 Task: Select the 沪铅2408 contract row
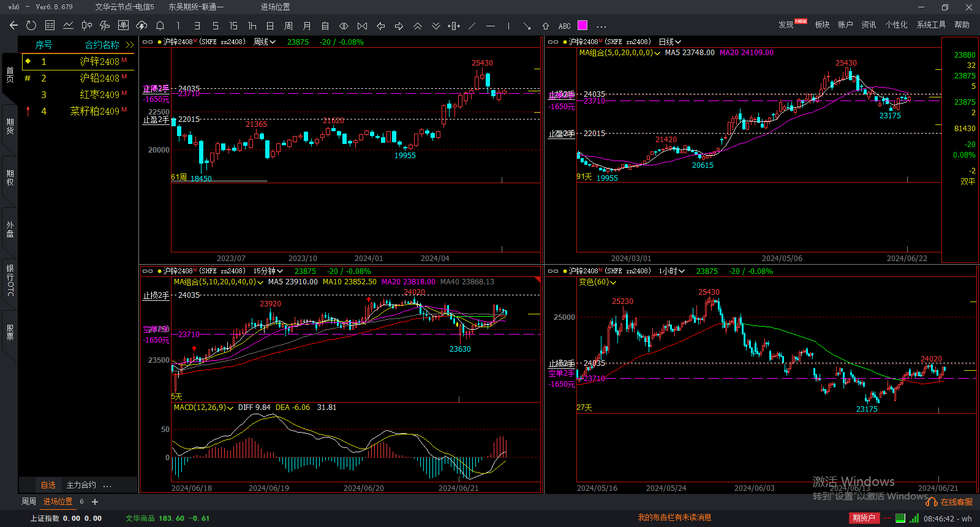coord(78,78)
